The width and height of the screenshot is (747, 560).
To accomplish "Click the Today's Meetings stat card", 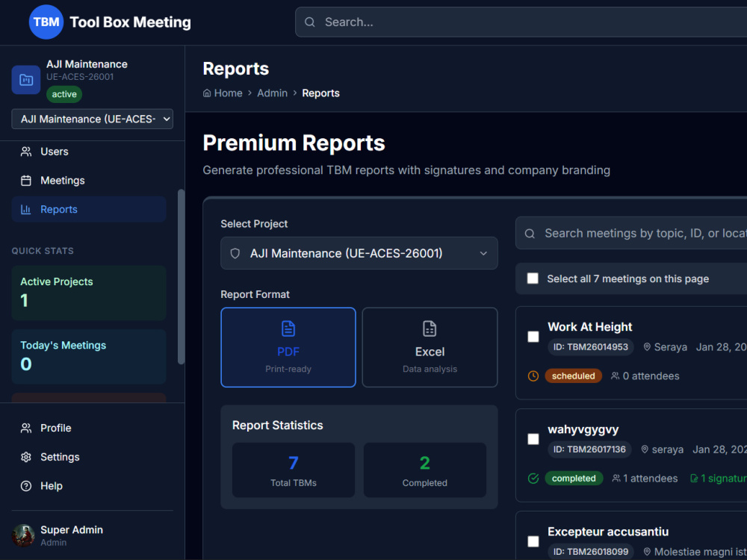I will (89, 357).
